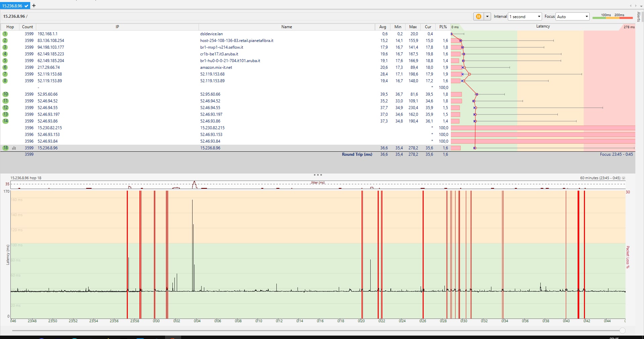The height and width of the screenshot is (339, 644).
Task: Open the dropdown arrow beside the pause button
Action: 487,16
